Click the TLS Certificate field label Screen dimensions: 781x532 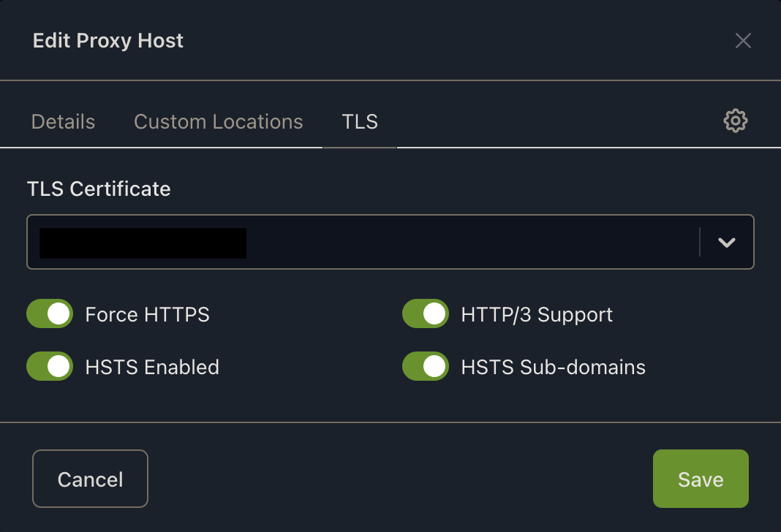(99, 189)
